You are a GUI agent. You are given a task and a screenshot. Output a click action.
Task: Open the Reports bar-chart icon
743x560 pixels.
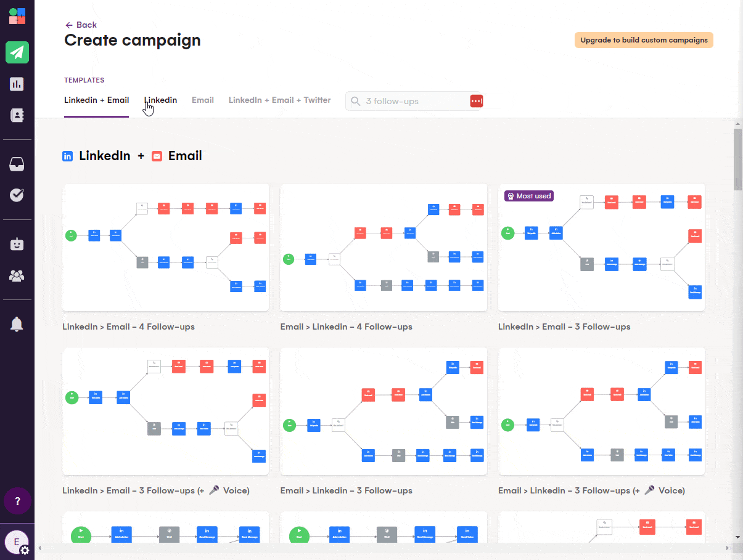tap(17, 84)
